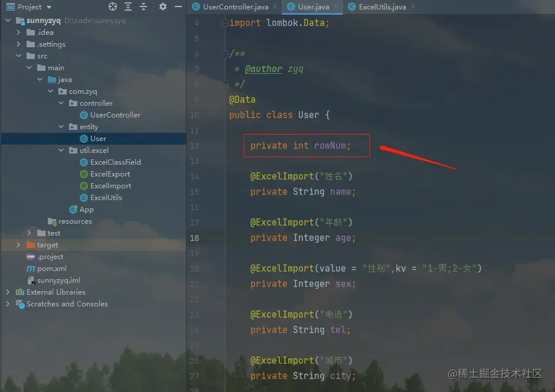
Task: Expand Scratches and Consoles node
Action: click(8, 304)
